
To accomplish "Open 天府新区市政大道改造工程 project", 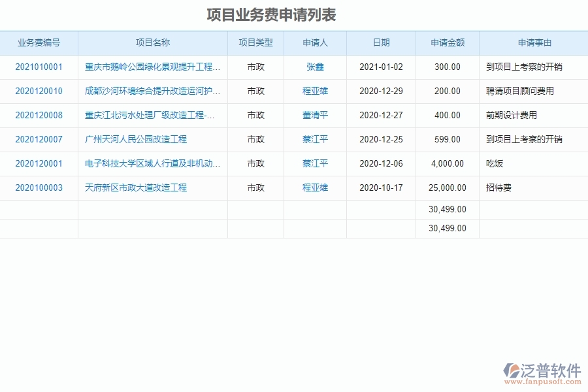I will pos(139,188).
